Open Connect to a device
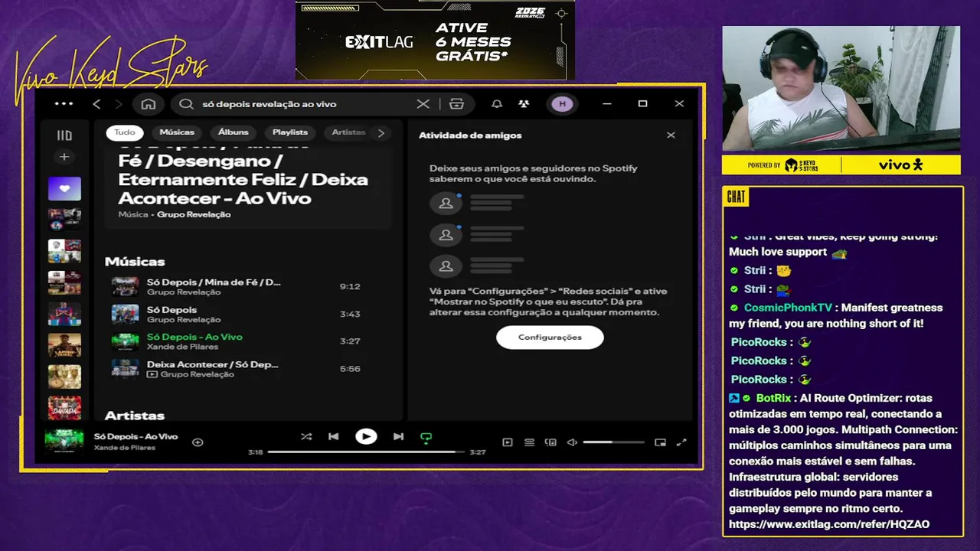Image resolution: width=980 pixels, height=551 pixels. click(x=550, y=442)
